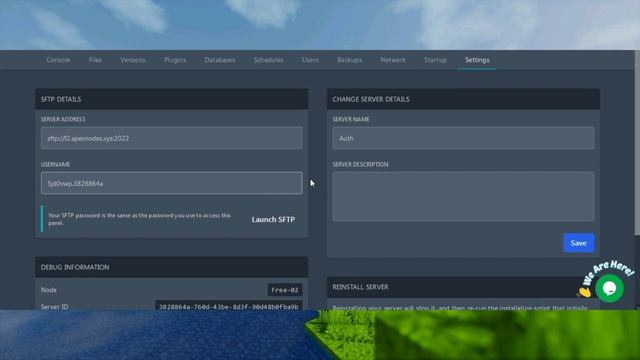Open the Databases tab
Screen dimensions: 640x360
[220, 60]
